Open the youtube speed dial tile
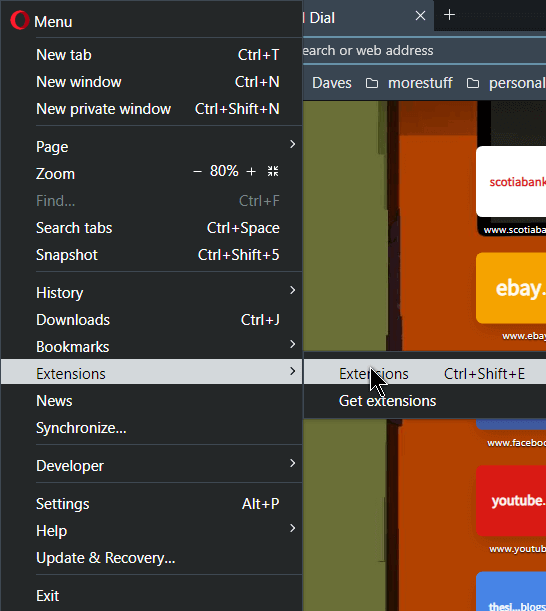This screenshot has width=546, height=611. (511, 501)
